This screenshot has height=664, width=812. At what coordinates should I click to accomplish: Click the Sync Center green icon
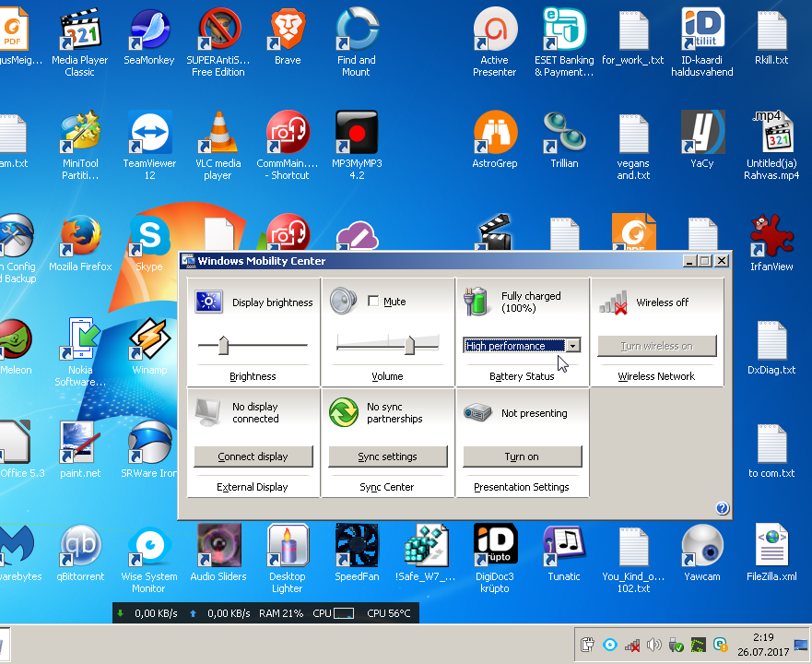343,412
